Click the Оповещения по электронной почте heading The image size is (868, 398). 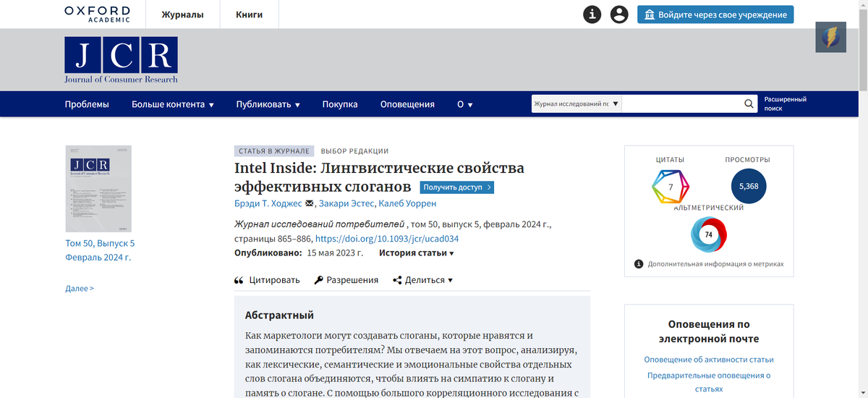point(709,331)
